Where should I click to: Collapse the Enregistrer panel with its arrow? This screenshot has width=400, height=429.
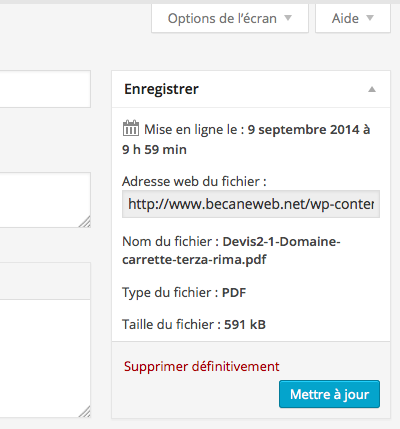point(372,89)
